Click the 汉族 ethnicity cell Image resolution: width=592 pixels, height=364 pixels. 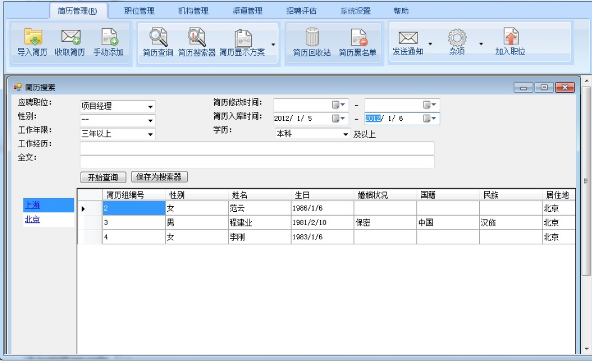(x=511, y=223)
